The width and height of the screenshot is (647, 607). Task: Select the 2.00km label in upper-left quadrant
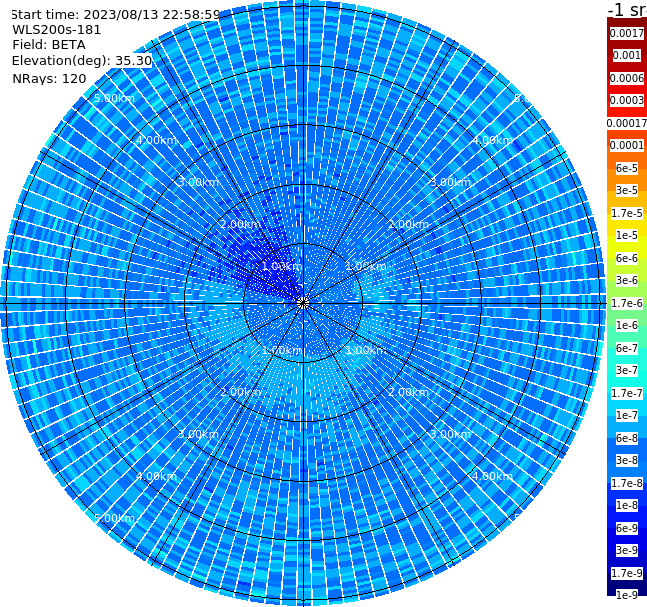pos(240,224)
